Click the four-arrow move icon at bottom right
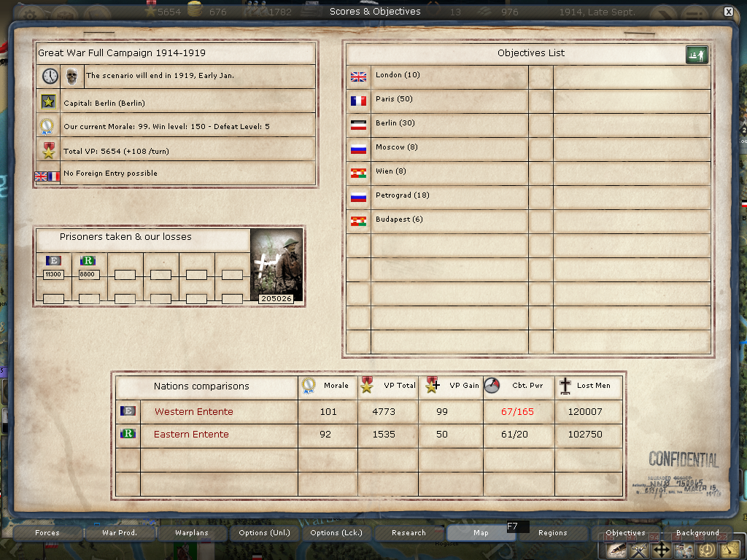The image size is (747, 560). click(662, 550)
